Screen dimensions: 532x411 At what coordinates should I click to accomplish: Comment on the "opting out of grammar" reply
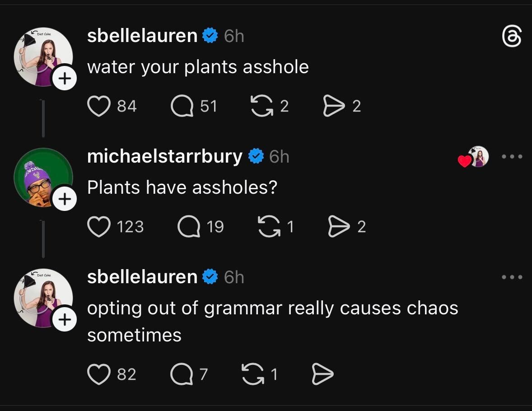coord(182,374)
